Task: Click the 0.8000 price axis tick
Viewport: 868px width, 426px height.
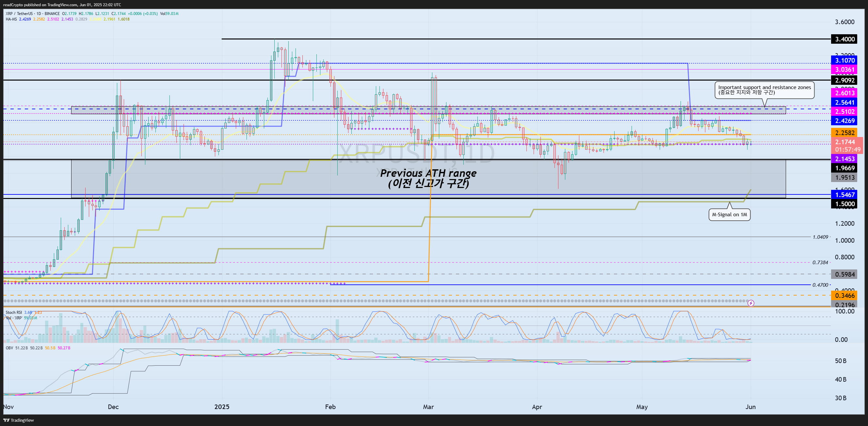Action: pyautogui.click(x=845, y=257)
